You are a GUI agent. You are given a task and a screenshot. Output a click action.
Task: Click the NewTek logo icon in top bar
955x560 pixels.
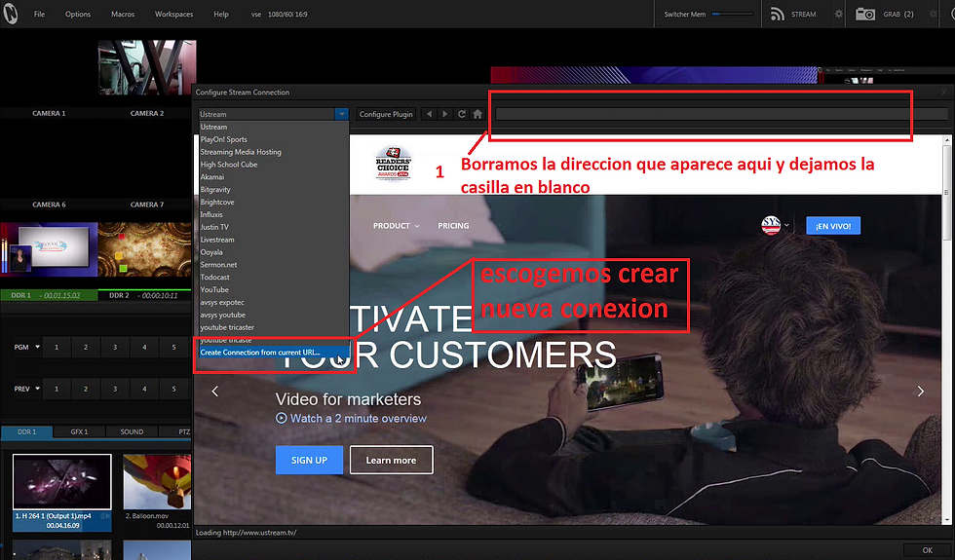click(11, 14)
